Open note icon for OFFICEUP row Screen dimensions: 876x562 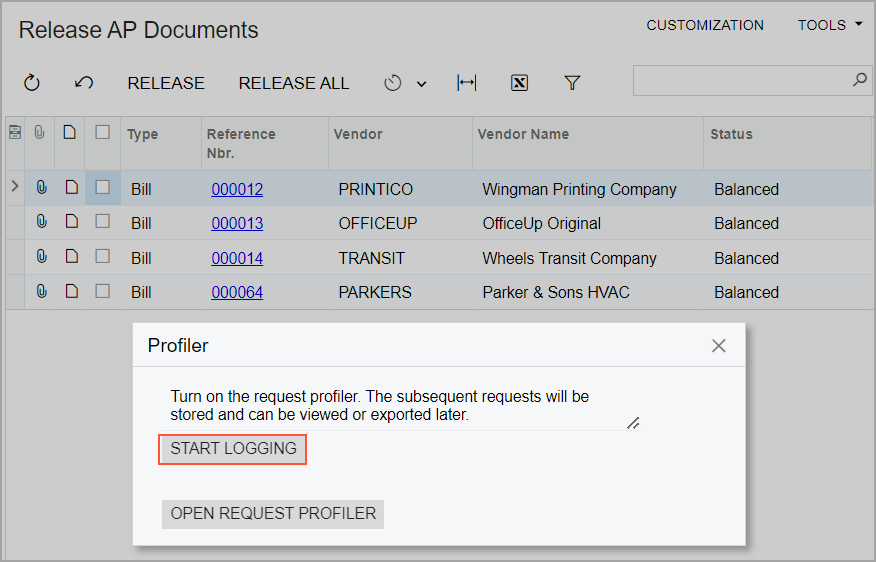[72, 221]
